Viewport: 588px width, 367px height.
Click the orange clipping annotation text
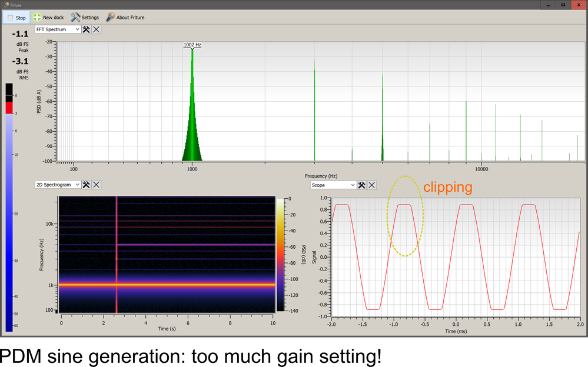(448, 188)
